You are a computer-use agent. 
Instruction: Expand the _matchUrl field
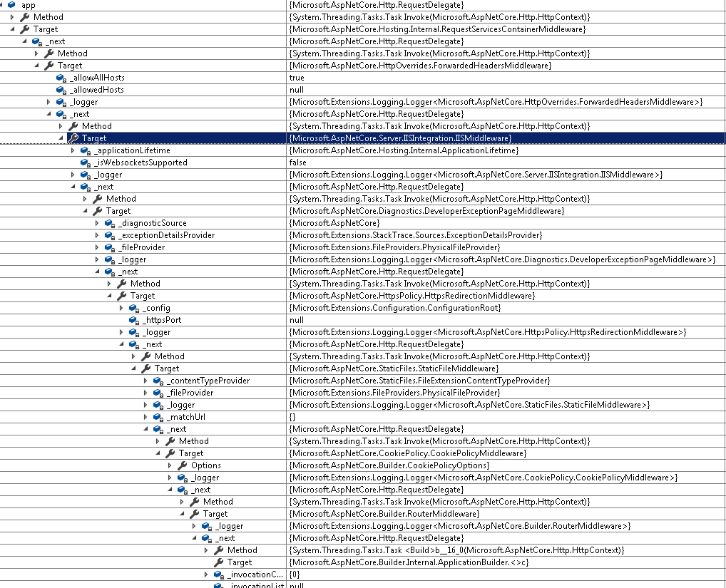point(145,417)
